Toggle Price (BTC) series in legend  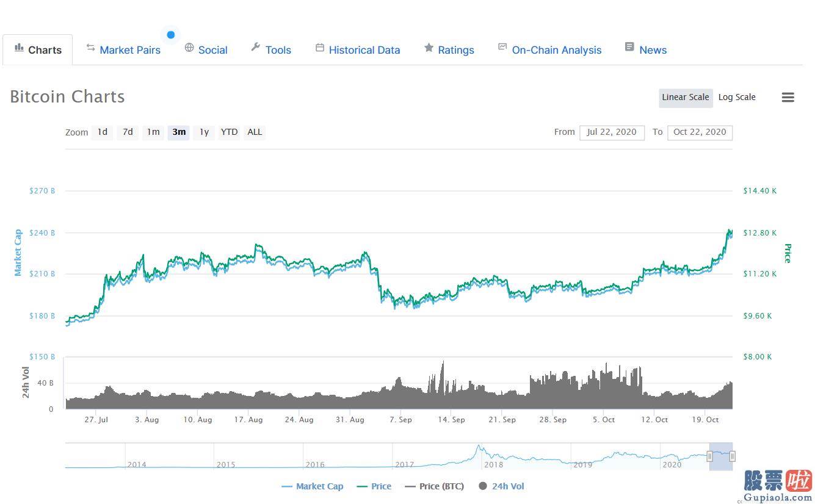pos(435,486)
